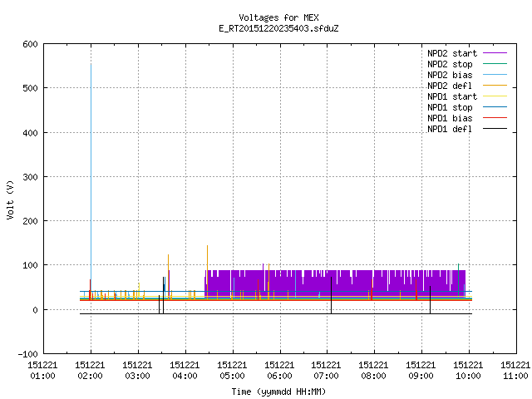
Task: Click the purple NPD2 start data block
Action: [x=335, y=281]
